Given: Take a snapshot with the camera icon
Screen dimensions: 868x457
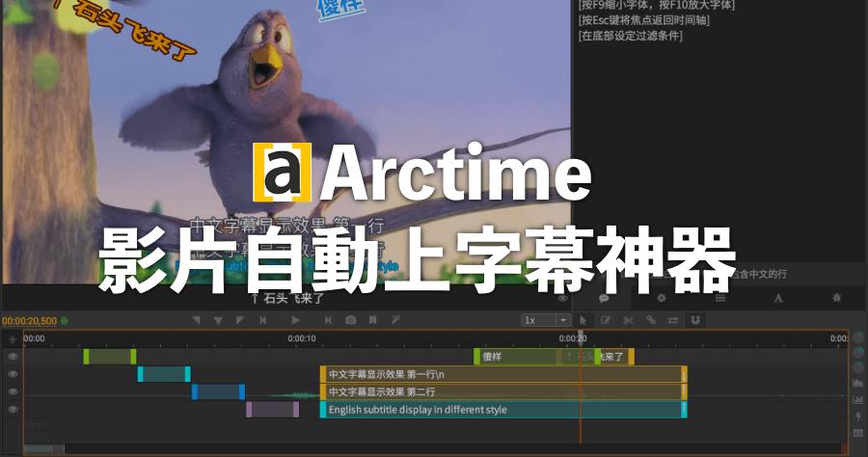Looking at the screenshot, I should (350, 320).
